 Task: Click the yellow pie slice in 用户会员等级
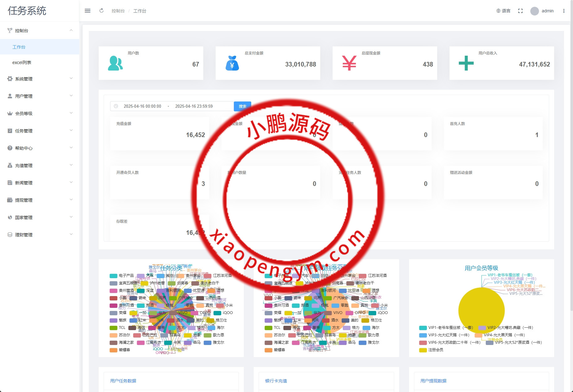481,311
